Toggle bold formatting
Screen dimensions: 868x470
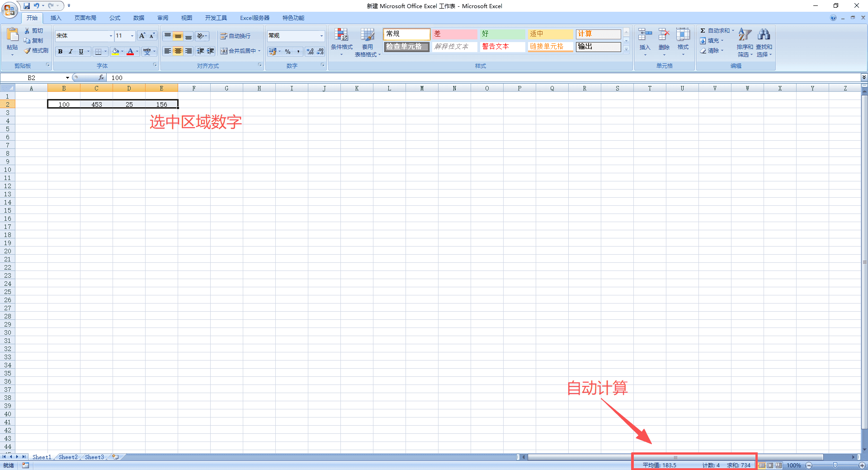click(60, 52)
